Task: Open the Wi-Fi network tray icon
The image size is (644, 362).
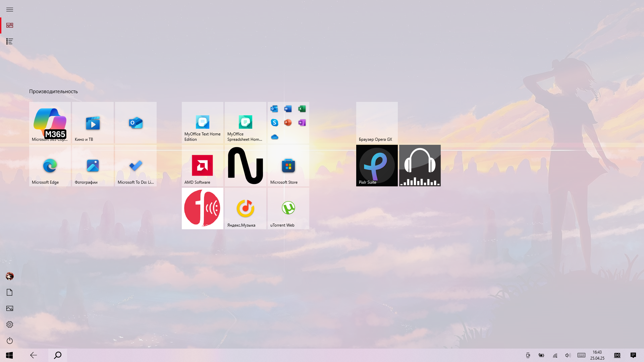Action: pos(555,355)
